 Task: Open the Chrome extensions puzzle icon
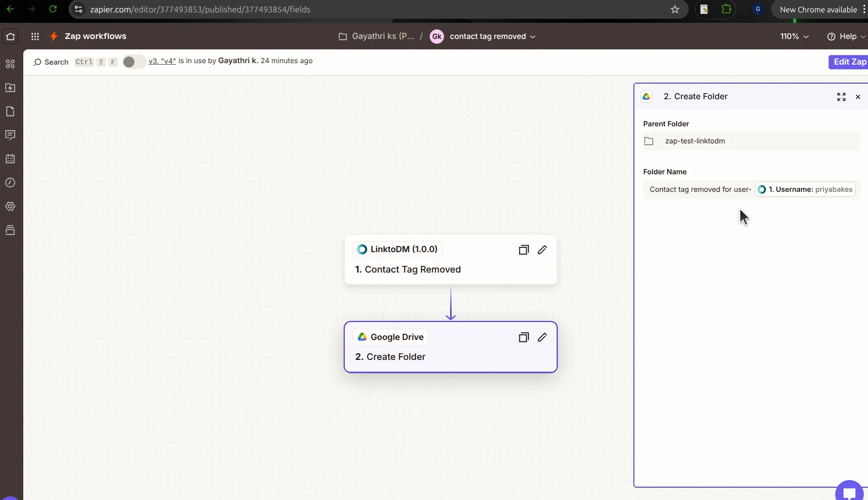coord(726,9)
